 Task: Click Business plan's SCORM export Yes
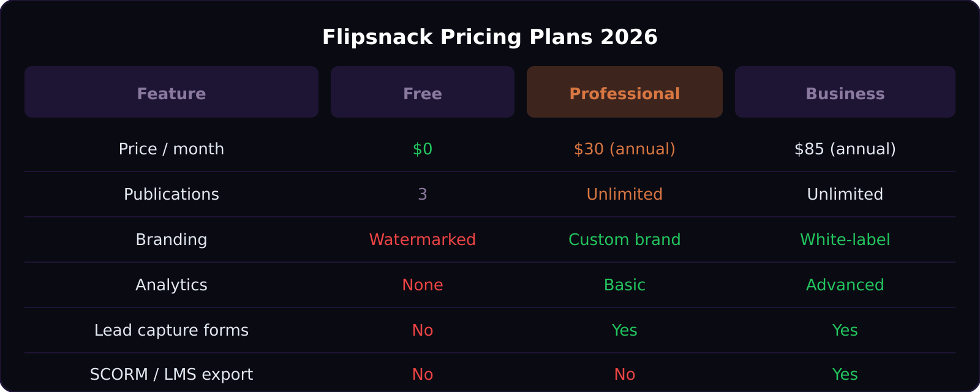click(x=845, y=374)
